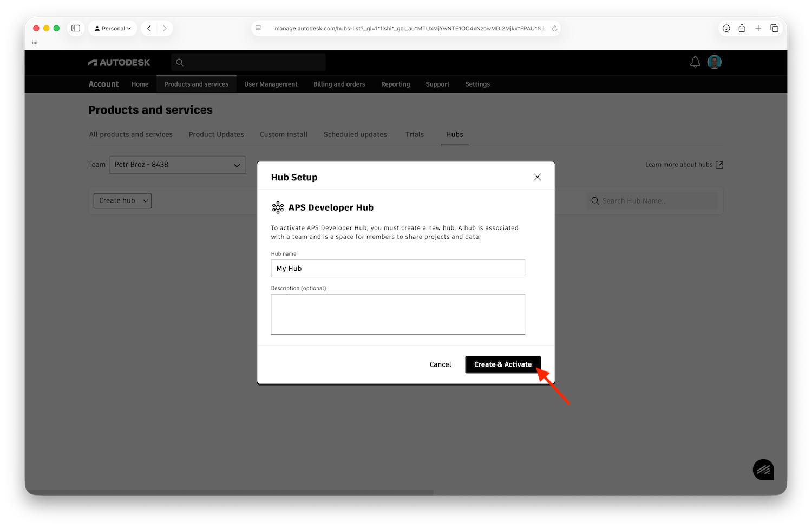Close the Hub Setup dialog
The height and width of the screenshot is (528, 812).
coord(537,177)
